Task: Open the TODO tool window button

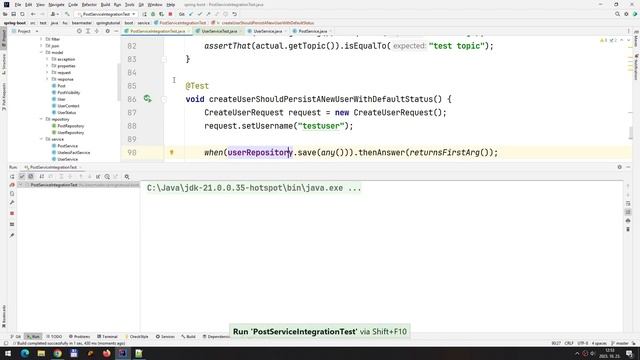Action: tap(54, 336)
